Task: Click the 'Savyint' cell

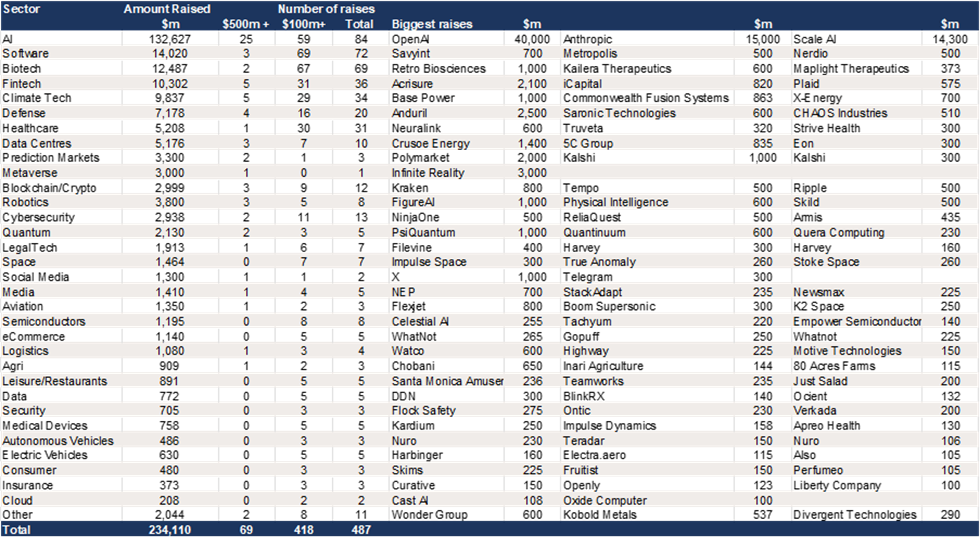Action: click(x=411, y=54)
